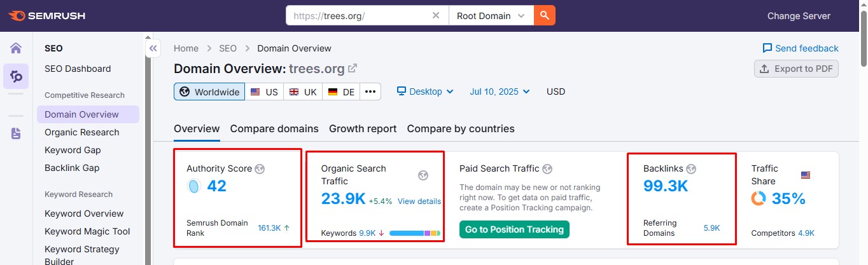
Task: Click the Authority Score oval indicator
Action: click(x=194, y=186)
